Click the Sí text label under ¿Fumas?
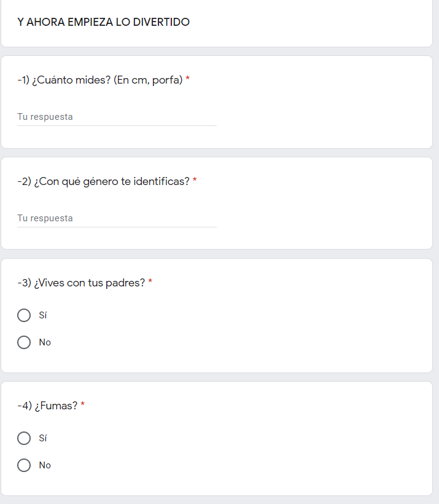 pos(43,438)
